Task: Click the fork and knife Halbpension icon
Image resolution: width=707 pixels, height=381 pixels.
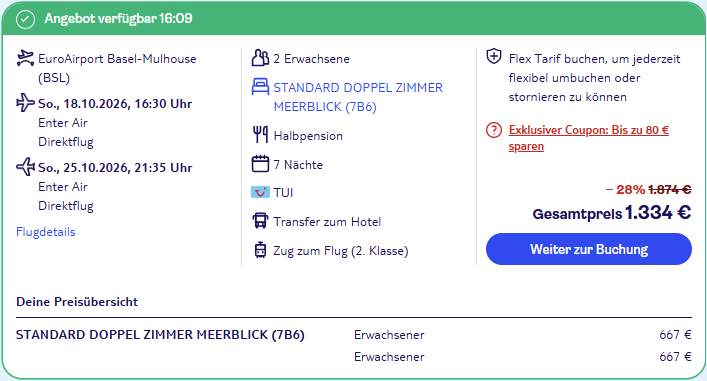Action: [260, 135]
